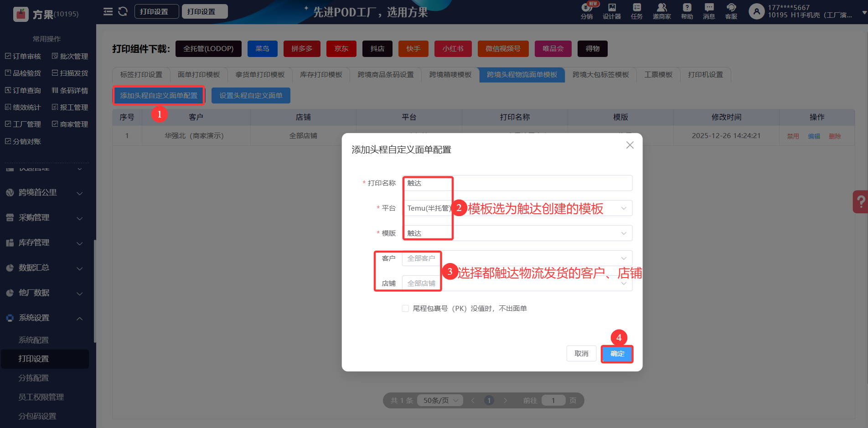Switch to the 跨境商品条码设置 tab
This screenshot has height=428, width=868.
click(386, 75)
